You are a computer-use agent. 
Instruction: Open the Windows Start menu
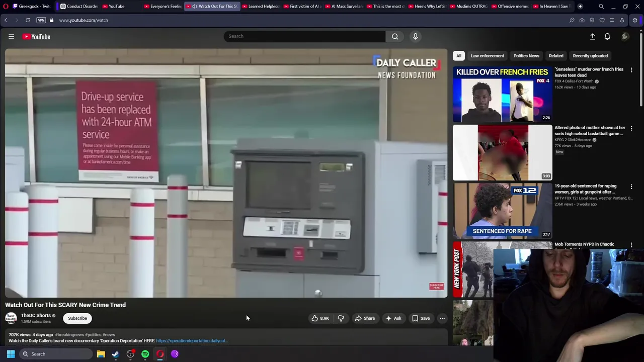coord(11,354)
